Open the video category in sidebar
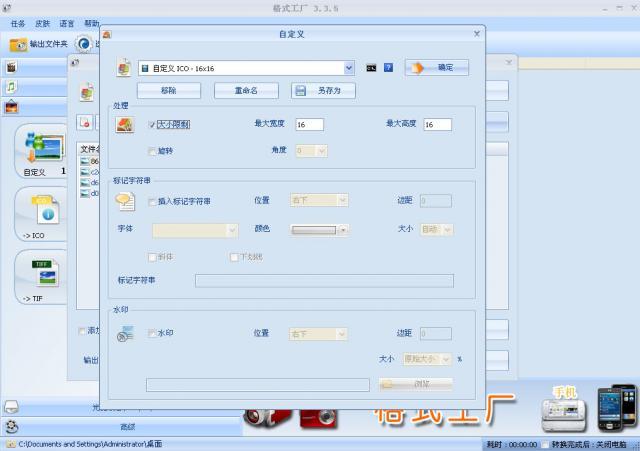 tap(11, 67)
